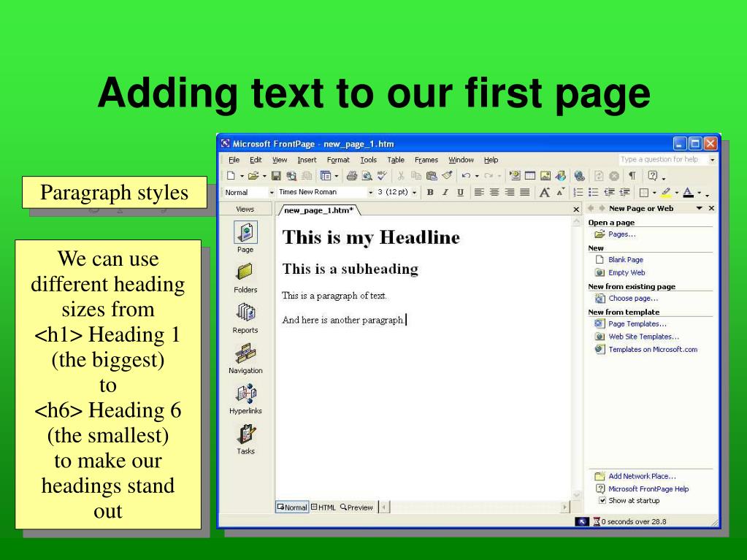Click the Print icon in the toolbar
This screenshot has height=560, width=747.
(353, 176)
